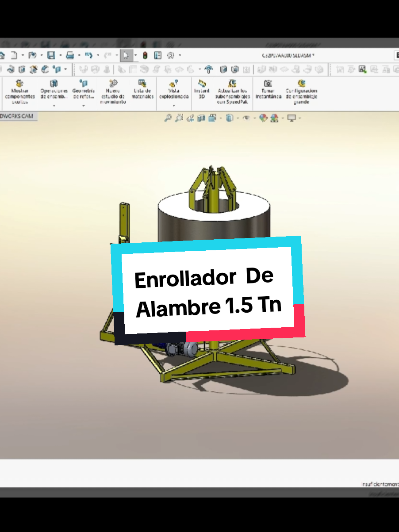
Task: Click Zoom to Area icon
Action: tap(179, 118)
